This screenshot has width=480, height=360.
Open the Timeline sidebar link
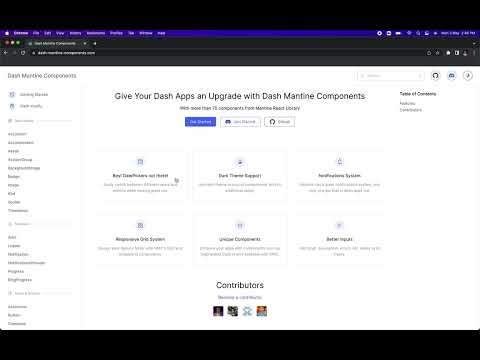pyautogui.click(x=18, y=211)
